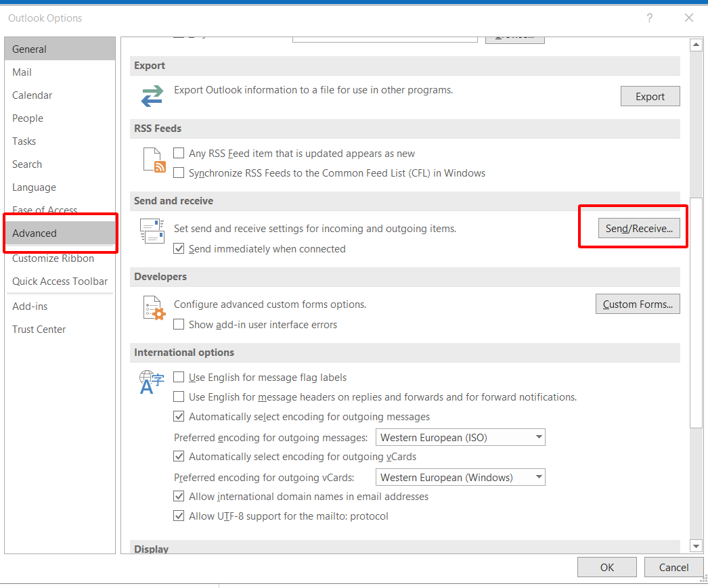
Task: Click the 'Export Outlook information to a file' text
Action: (x=313, y=90)
